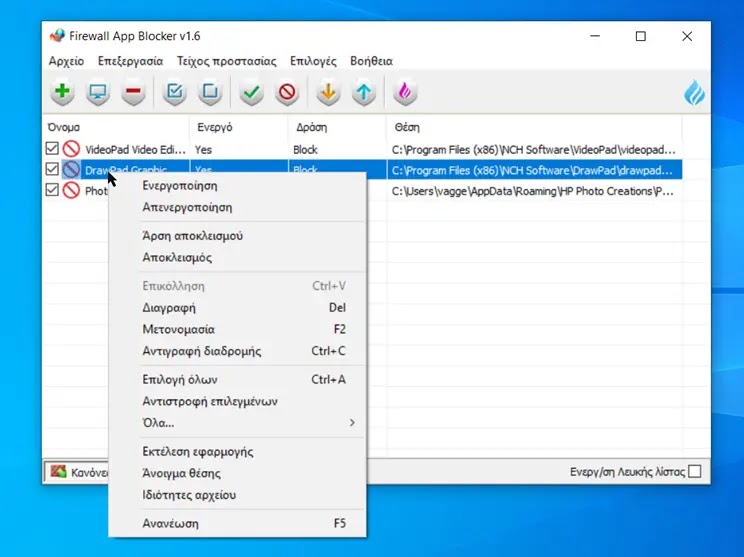Click the green checkmark Allow icon
The height and width of the screenshot is (557, 744).
click(251, 92)
